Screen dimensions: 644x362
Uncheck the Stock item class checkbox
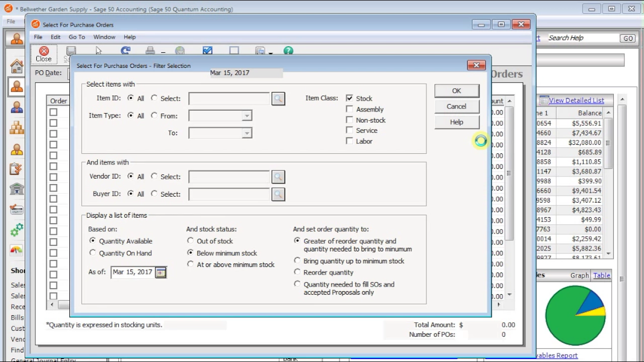point(349,98)
